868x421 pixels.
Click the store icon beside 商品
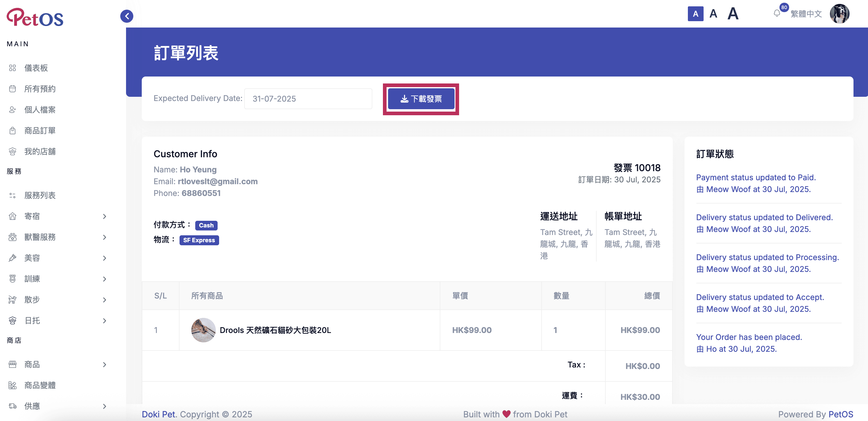(12, 365)
